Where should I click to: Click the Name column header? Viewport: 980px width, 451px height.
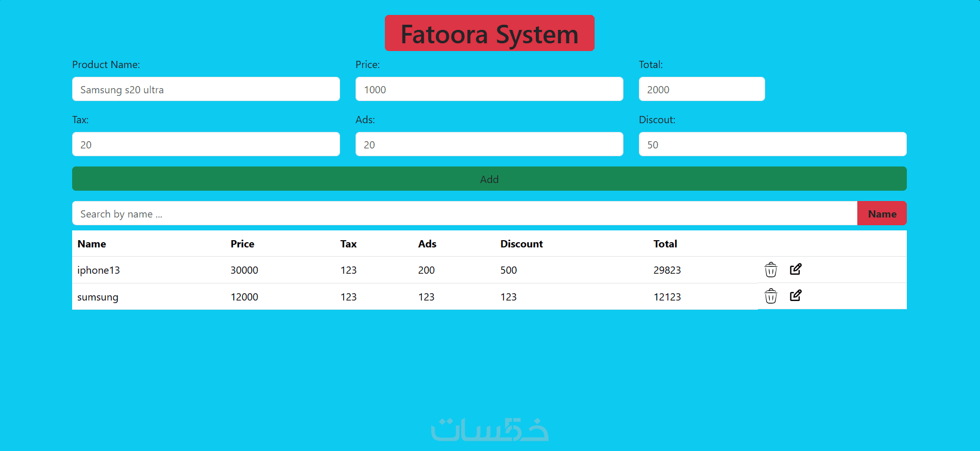(x=92, y=244)
